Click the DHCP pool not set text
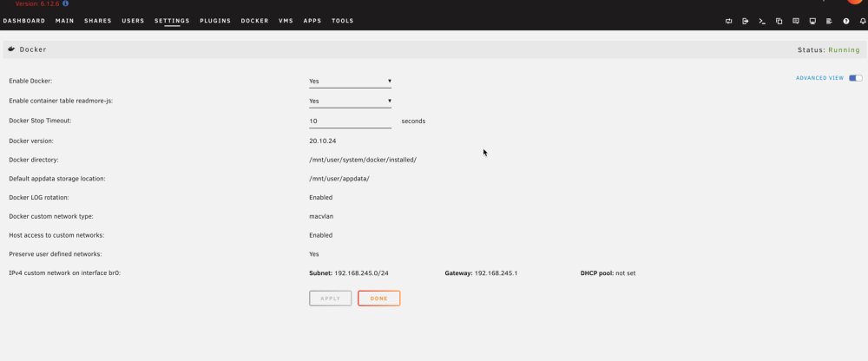This screenshot has height=361, width=868. 608,273
